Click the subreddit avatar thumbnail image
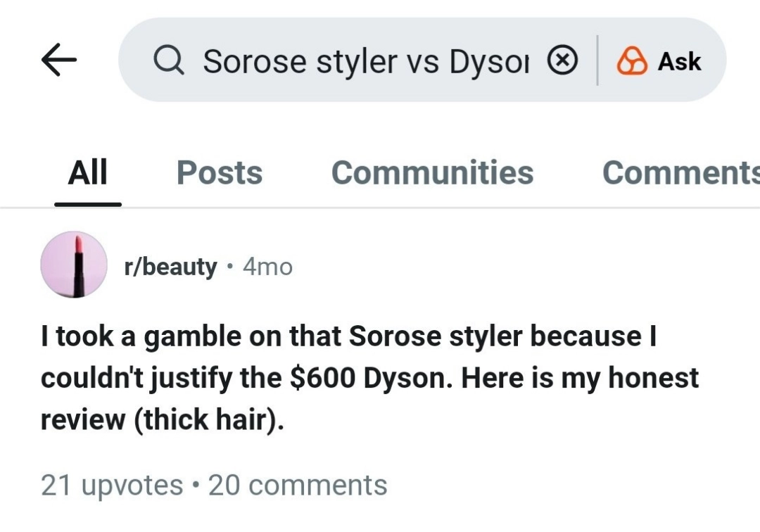Viewport: 760px width, 532px height. 74,264
